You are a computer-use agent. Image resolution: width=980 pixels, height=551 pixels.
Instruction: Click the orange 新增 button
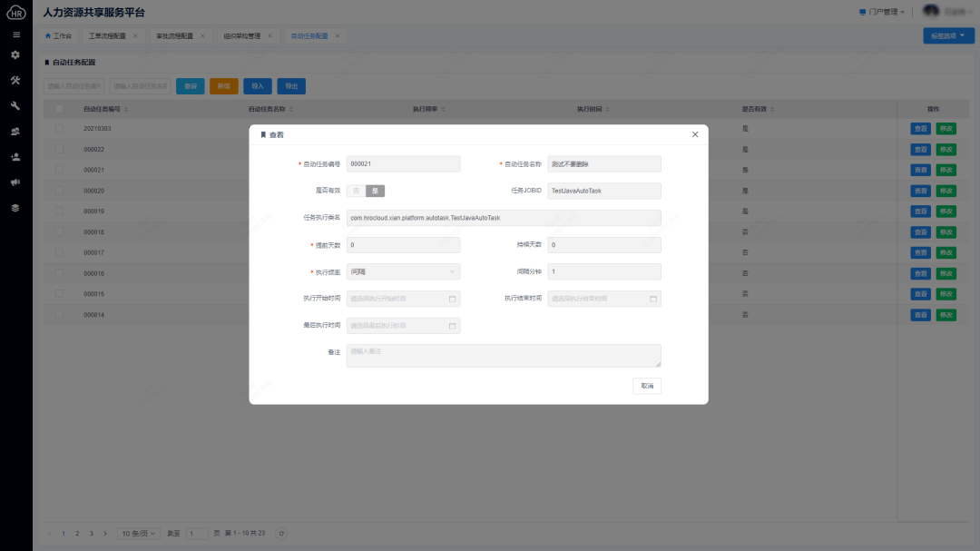224,86
